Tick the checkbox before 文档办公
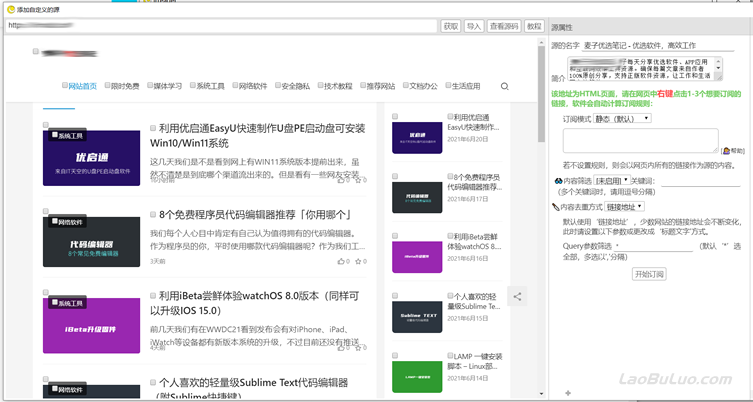The image size is (753, 402). point(406,85)
